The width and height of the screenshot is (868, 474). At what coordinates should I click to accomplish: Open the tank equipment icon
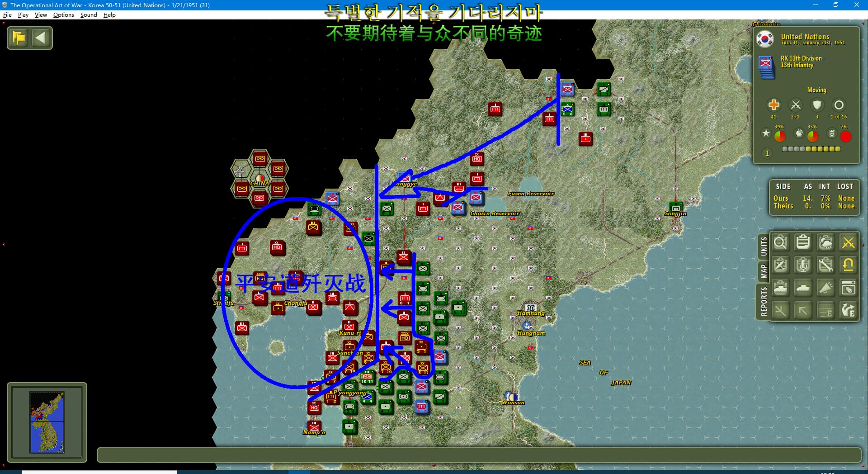803,288
